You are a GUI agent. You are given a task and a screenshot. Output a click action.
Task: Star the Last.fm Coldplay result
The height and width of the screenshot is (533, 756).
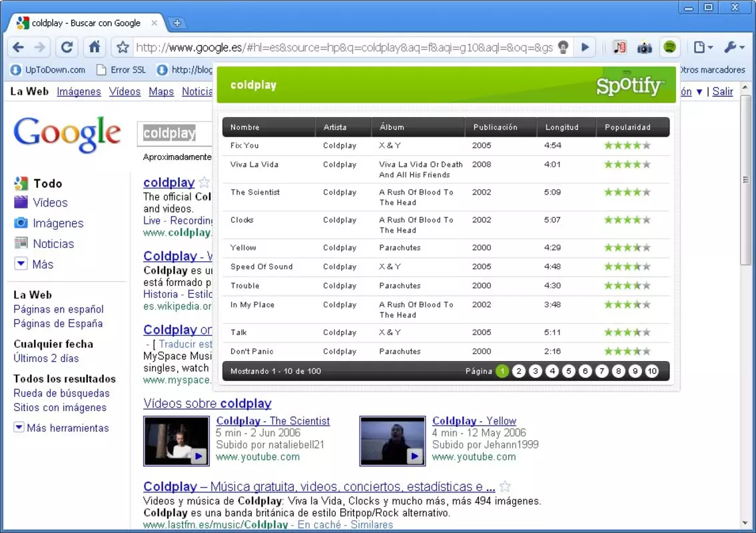pos(505,486)
